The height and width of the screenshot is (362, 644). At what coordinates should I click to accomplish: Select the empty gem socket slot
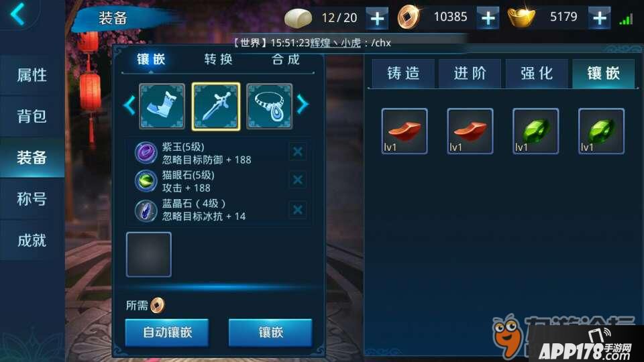coord(149,255)
